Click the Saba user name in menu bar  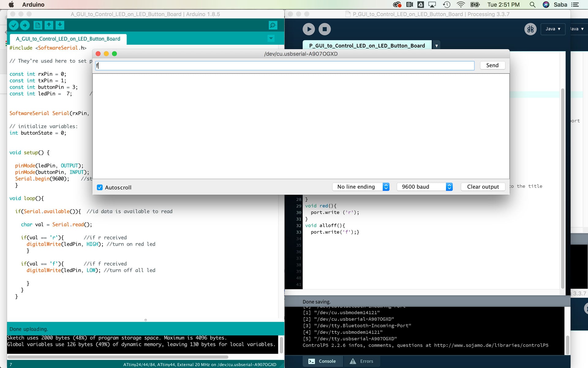coord(560,5)
